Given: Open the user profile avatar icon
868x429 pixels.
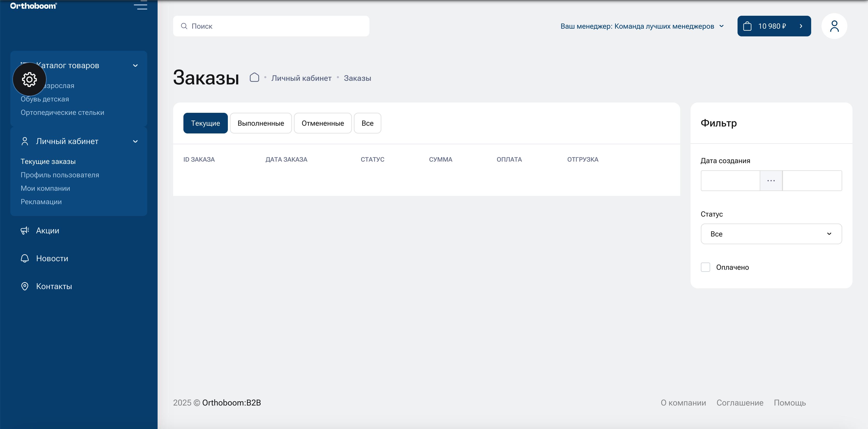Looking at the screenshot, I should point(834,26).
